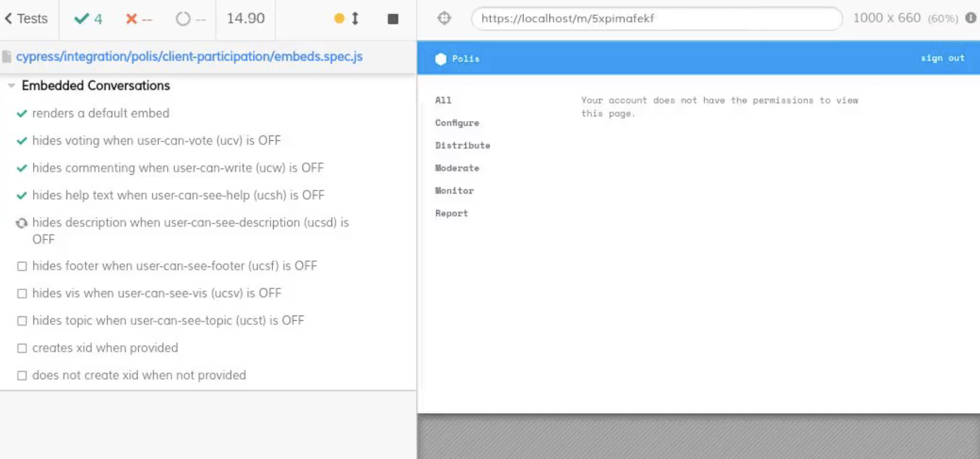Open the Monitor sidebar item

[x=455, y=190]
